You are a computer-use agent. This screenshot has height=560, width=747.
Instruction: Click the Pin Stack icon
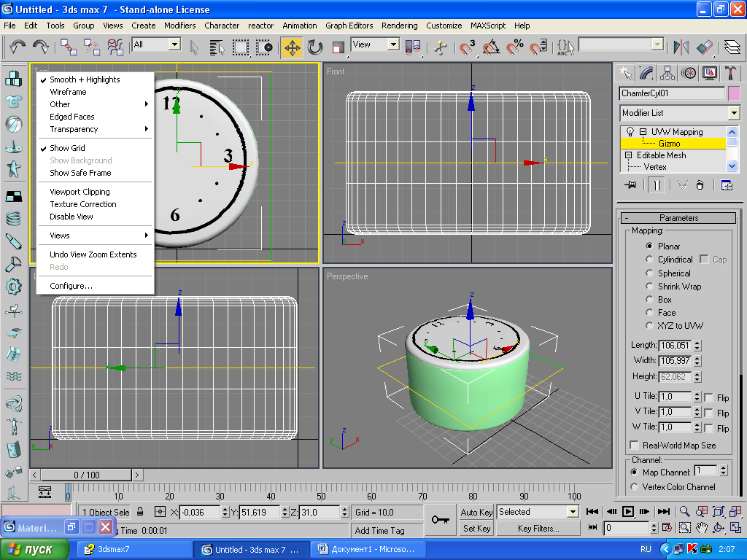631,184
